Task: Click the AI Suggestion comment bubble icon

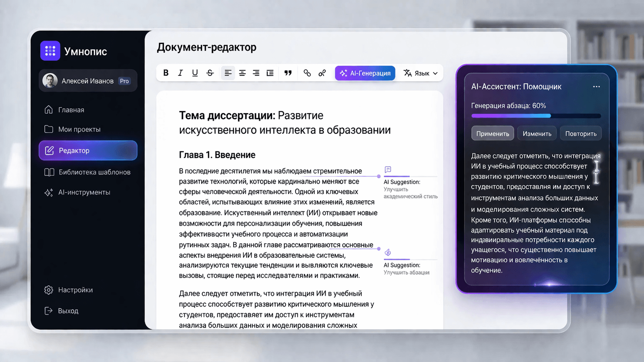Action: pos(388,169)
